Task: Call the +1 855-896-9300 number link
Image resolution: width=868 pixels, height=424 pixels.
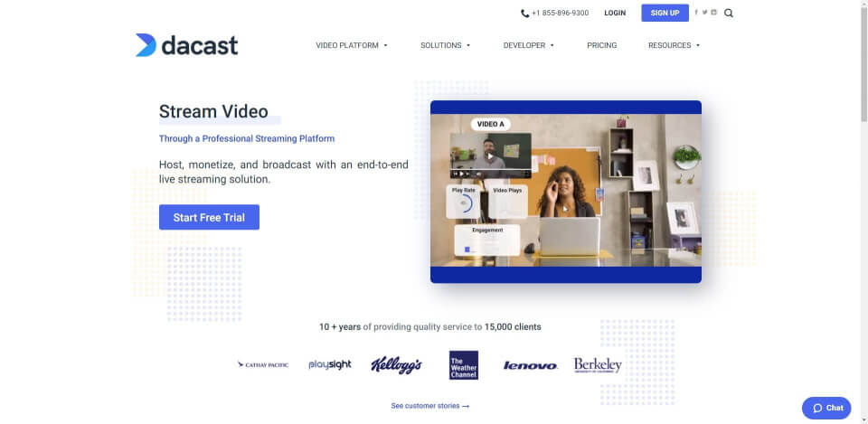Action: [561, 13]
